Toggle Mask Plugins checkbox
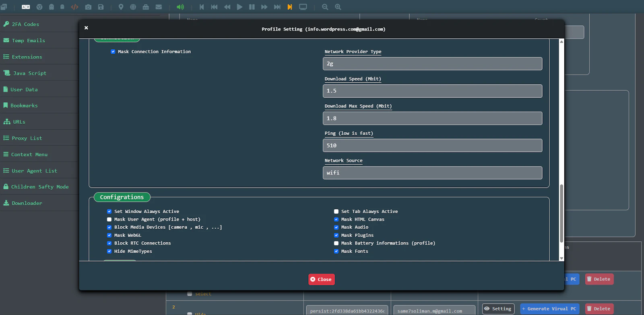Screen dimensions: 644x315 pos(336,235)
